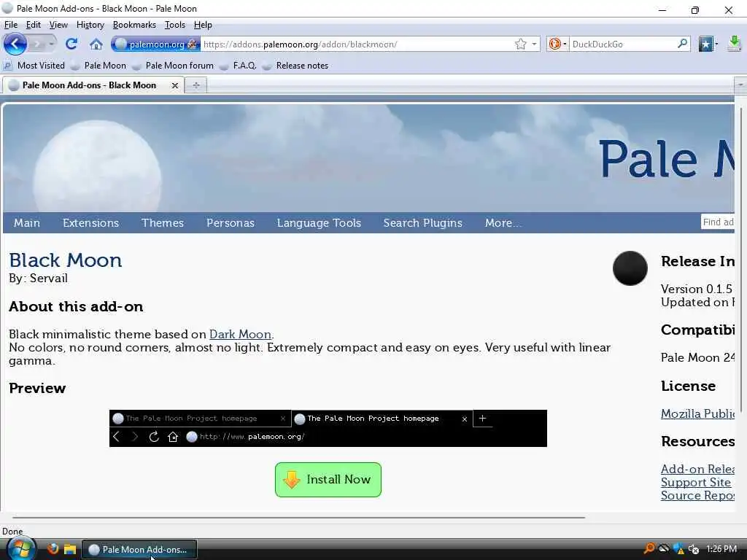Viewport: 747px width, 560px height.
Task: Bookmark this page with the star icon
Action: click(520, 44)
